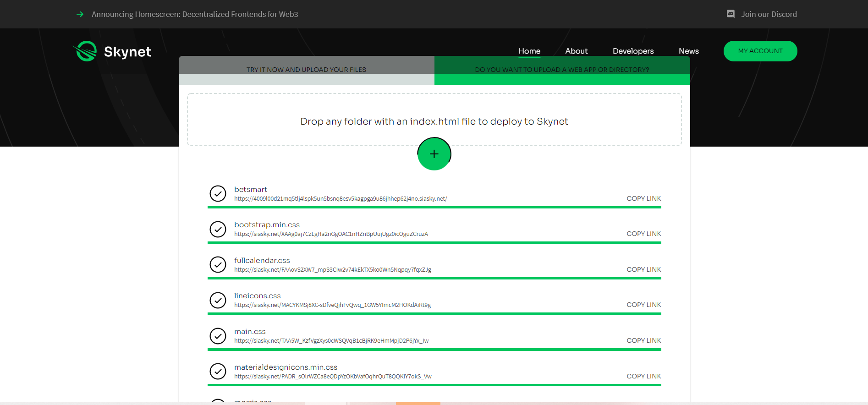
Task: Copy link for main.css
Action: (643, 340)
